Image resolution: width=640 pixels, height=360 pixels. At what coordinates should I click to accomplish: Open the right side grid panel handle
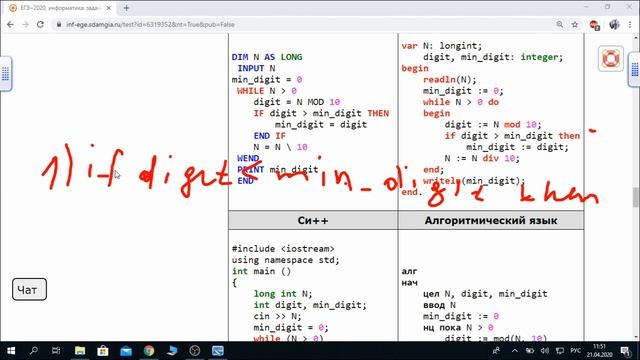pyautogui.click(x=634, y=70)
